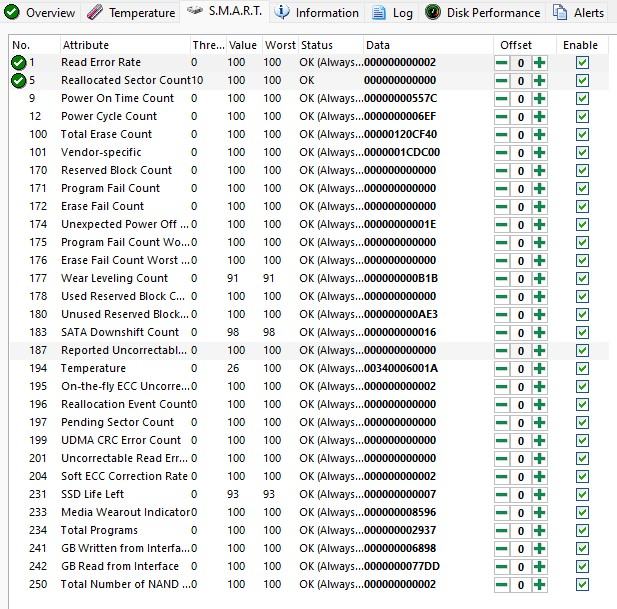This screenshot has height=609, width=617.
Task: Uncheck Enable for SSD Life Left
Action: click(x=582, y=495)
